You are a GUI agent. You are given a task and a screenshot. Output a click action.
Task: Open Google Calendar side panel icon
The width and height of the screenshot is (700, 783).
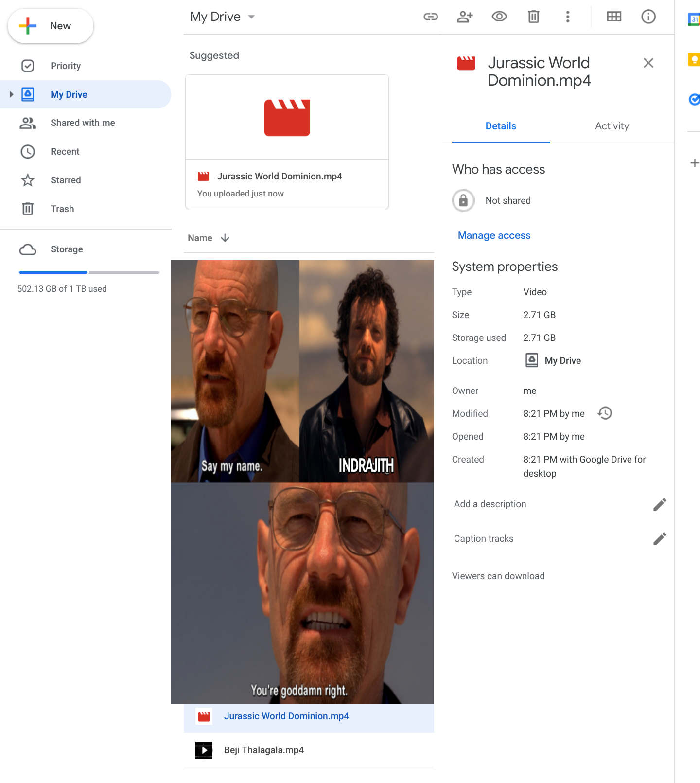(694, 20)
